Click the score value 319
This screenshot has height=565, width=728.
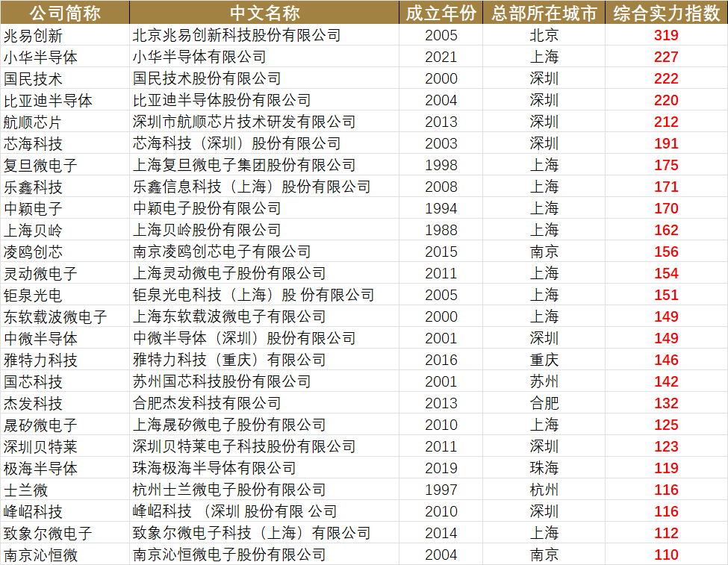pyautogui.click(x=666, y=35)
